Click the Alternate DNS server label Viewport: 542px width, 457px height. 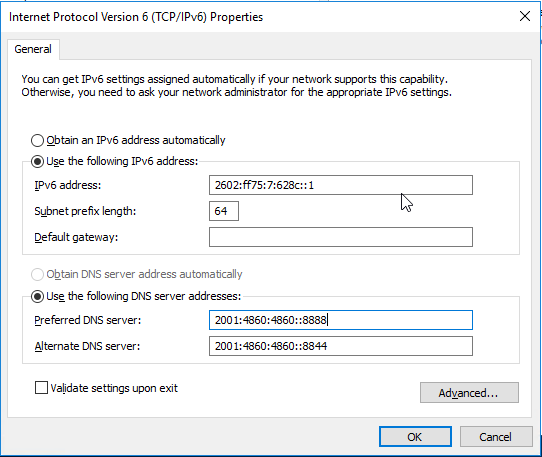[87, 346]
